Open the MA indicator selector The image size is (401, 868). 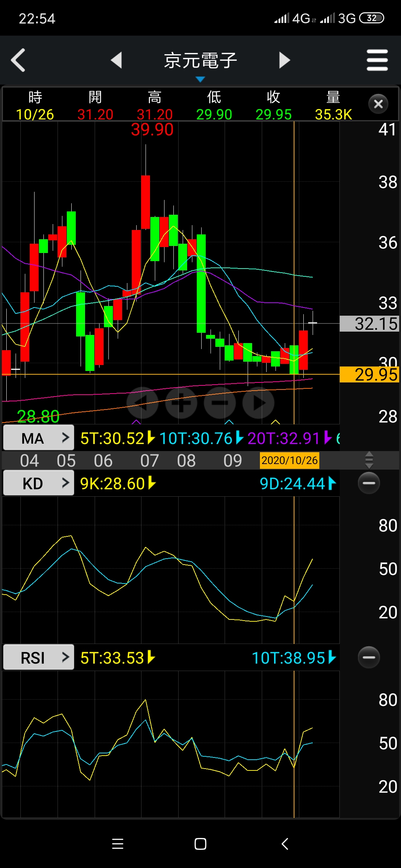pos(39,438)
